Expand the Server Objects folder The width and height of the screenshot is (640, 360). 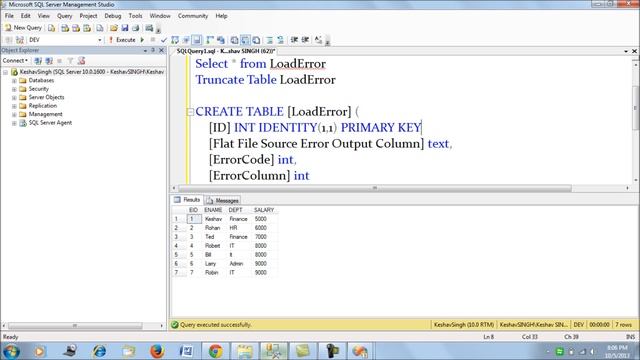[14, 98]
